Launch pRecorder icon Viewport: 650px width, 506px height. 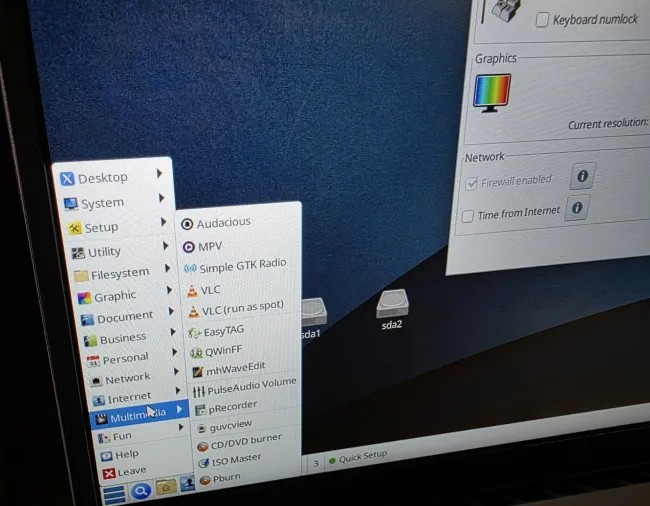point(201,410)
